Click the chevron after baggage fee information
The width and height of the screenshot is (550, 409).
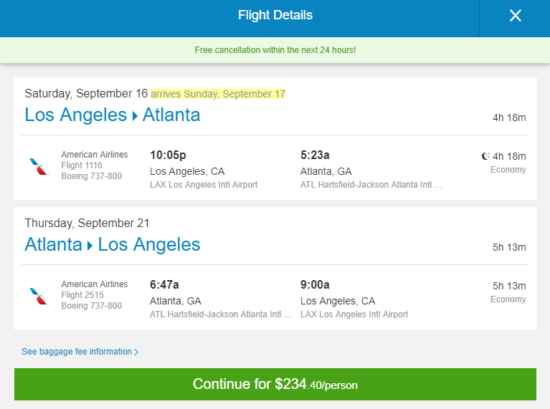[136, 352]
